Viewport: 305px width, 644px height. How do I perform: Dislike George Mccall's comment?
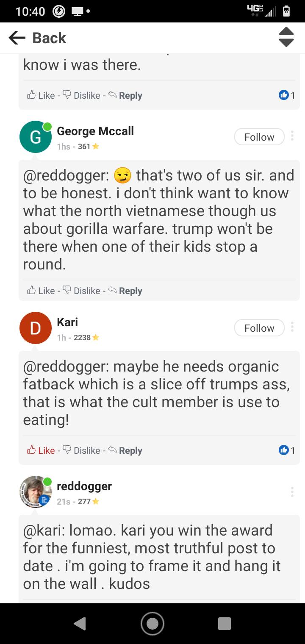pyautogui.click(x=82, y=291)
